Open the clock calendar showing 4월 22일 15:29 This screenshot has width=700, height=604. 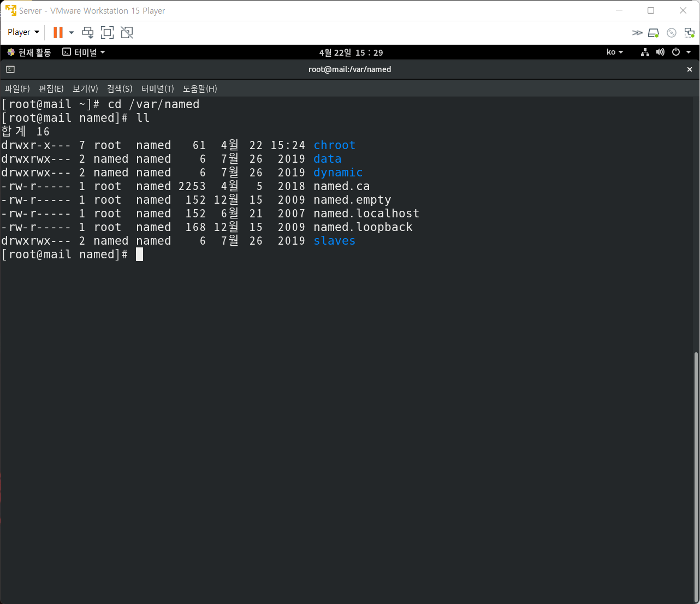(x=351, y=52)
